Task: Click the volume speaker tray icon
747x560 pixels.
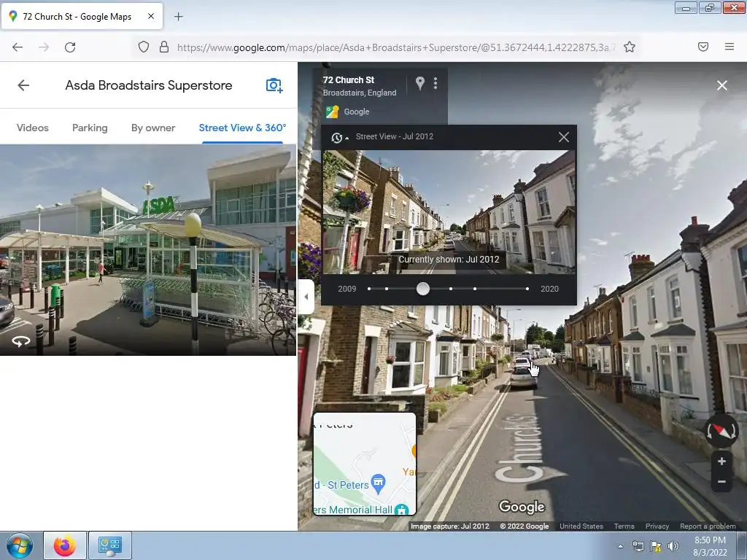Action: (x=673, y=546)
